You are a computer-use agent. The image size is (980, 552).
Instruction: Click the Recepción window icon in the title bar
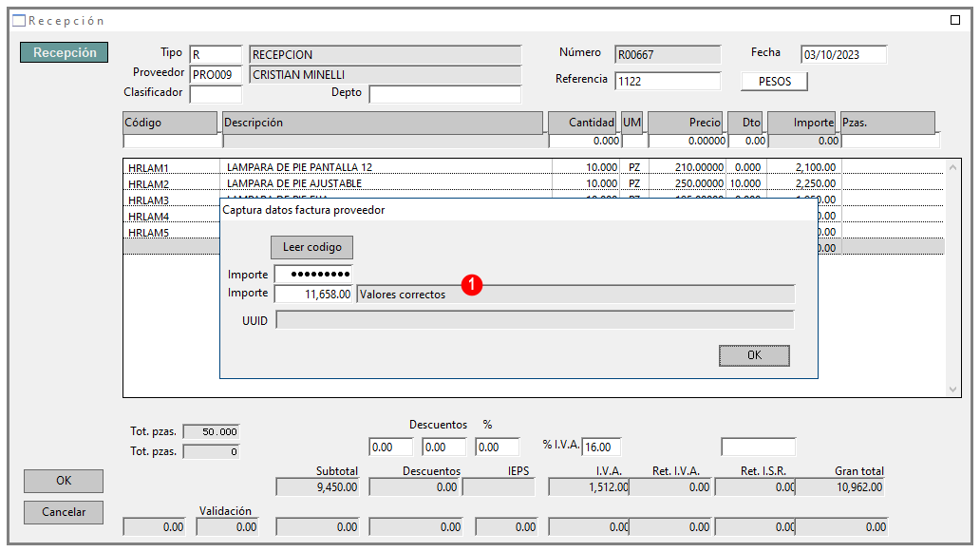click(19, 21)
